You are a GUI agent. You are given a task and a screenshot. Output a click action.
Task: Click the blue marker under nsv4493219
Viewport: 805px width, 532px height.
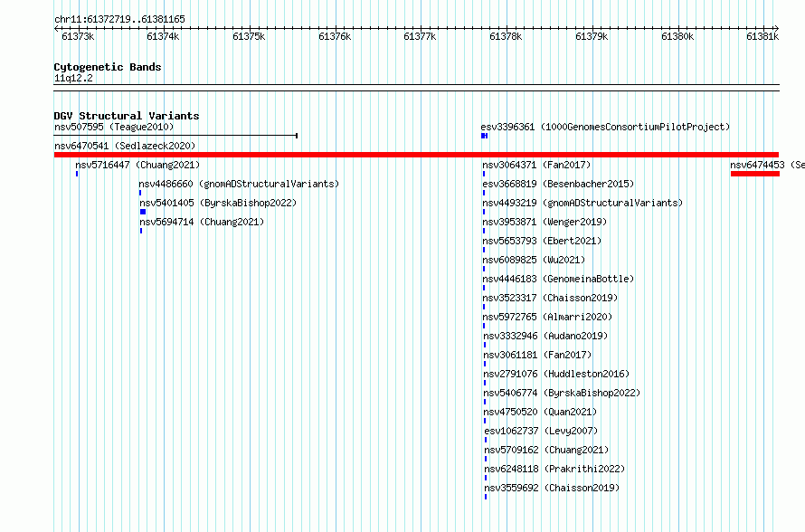click(x=484, y=212)
